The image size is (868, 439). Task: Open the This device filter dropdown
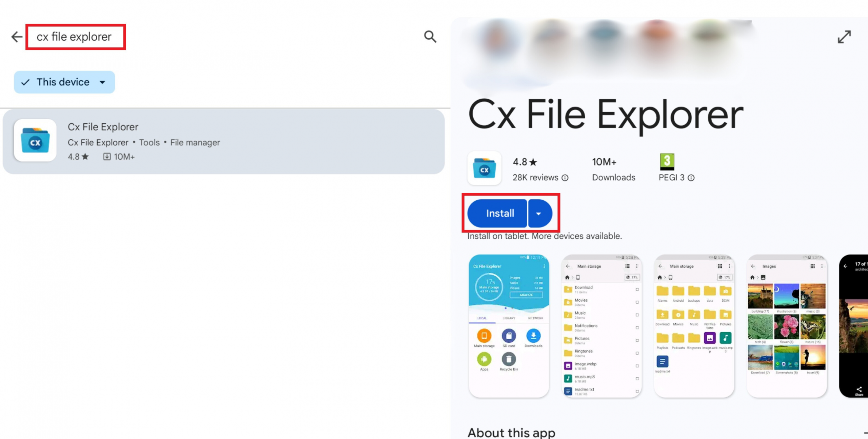coord(64,82)
